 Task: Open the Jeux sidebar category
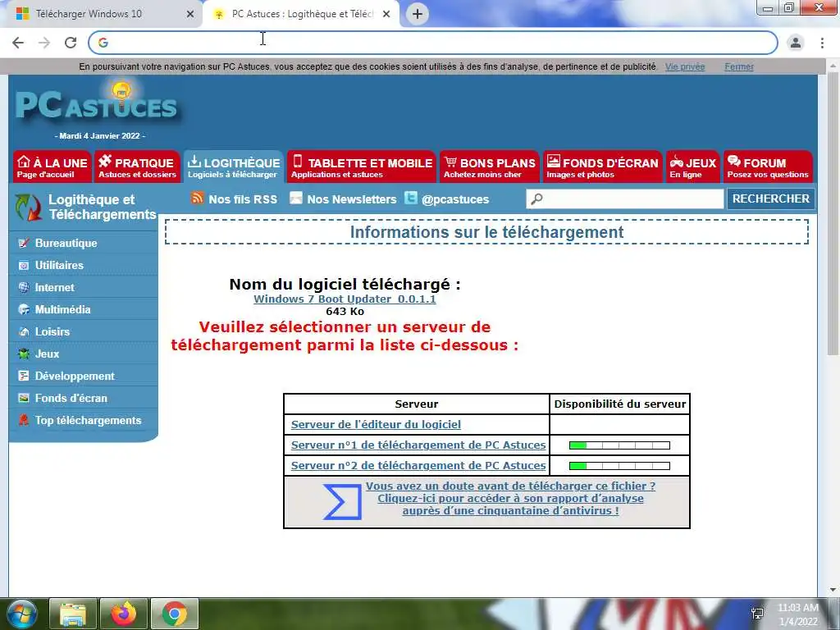pyautogui.click(x=47, y=354)
